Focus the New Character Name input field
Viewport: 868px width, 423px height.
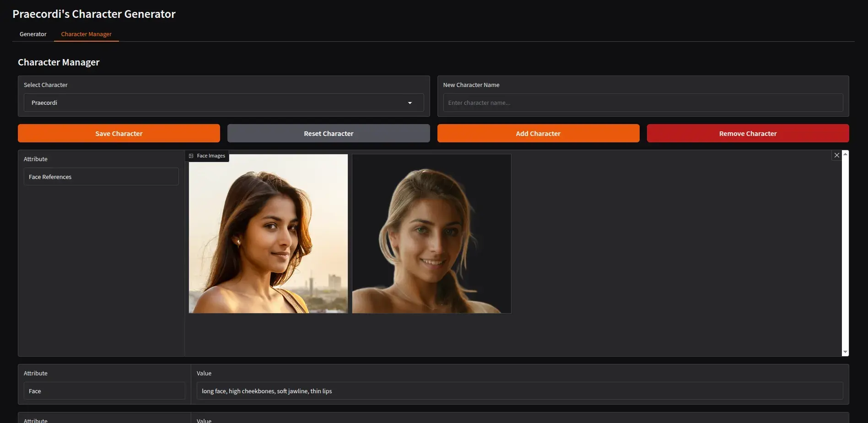click(x=642, y=103)
